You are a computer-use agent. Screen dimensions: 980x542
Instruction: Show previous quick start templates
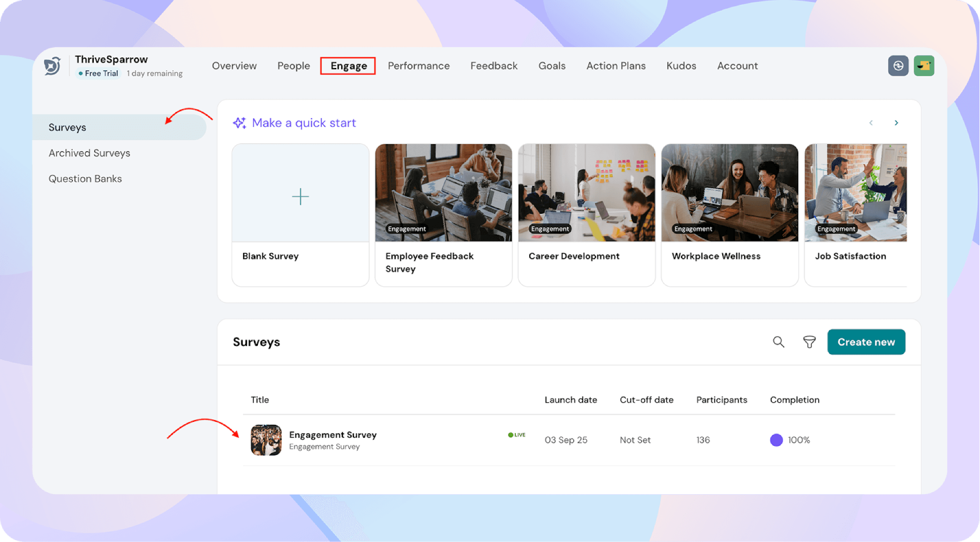point(871,123)
